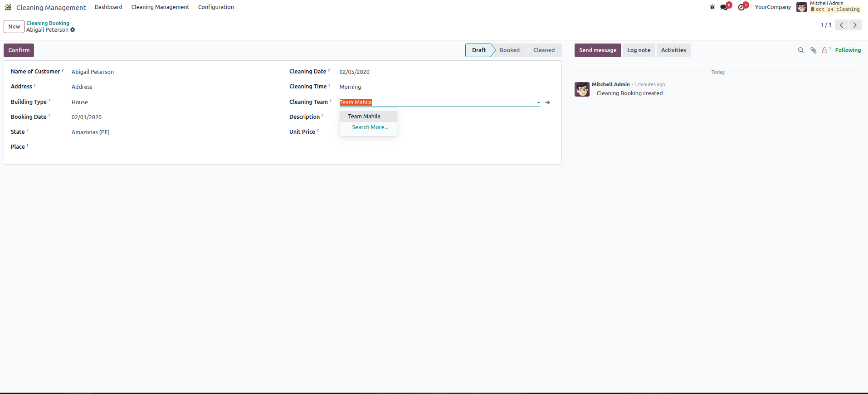Go to next record arrow
868x394 pixels.
pyautogui.click(x=855, y=25)
